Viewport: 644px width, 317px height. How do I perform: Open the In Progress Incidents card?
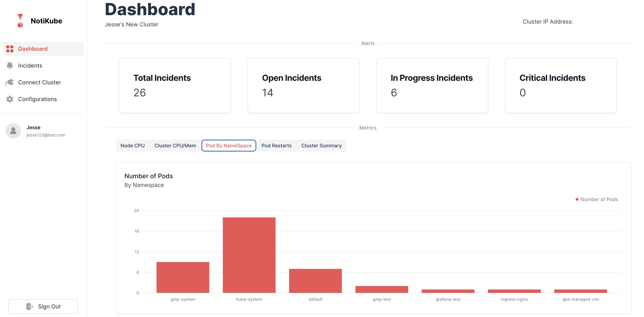click(x=432, y=85)
